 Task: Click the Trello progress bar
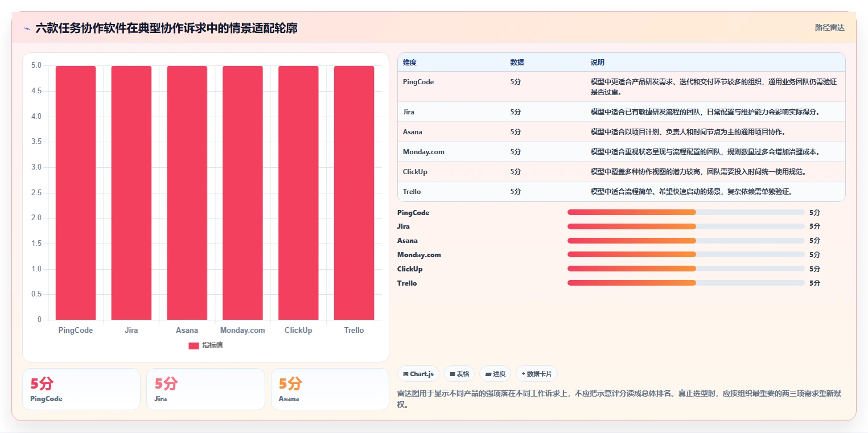(686, 283)
